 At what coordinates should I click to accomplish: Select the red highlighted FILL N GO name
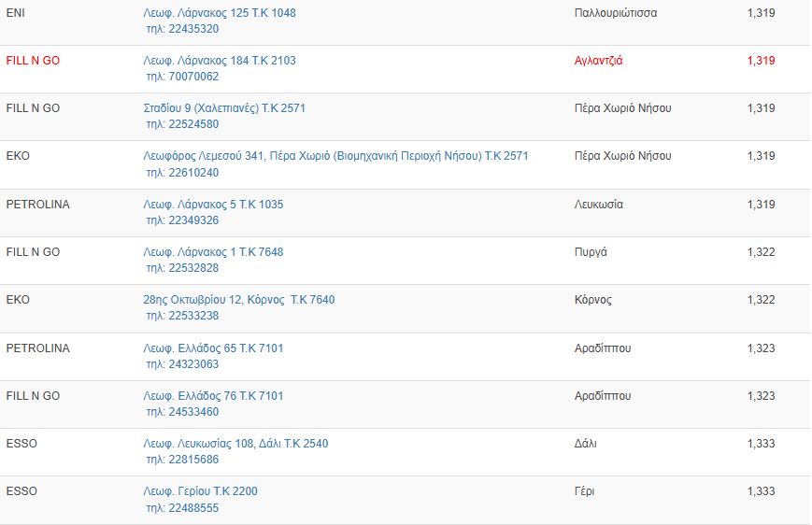click(33, 61)
